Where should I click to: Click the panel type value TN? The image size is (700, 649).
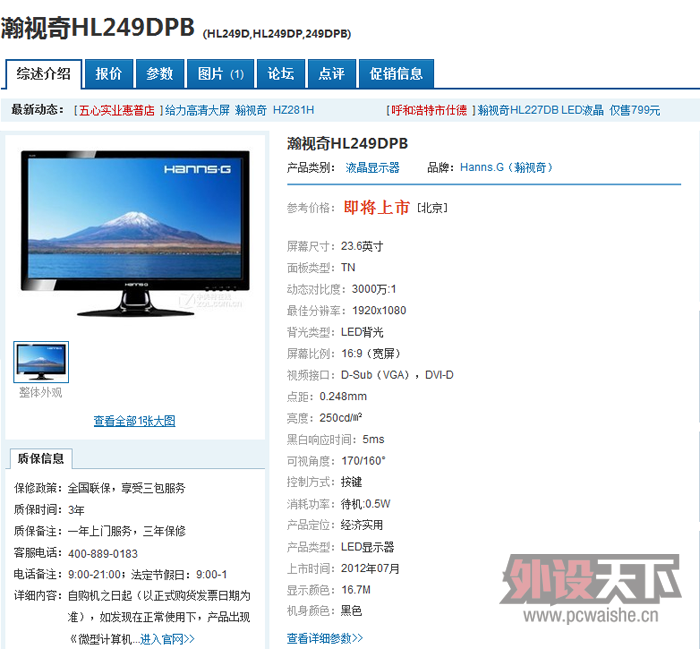(348, 267)
